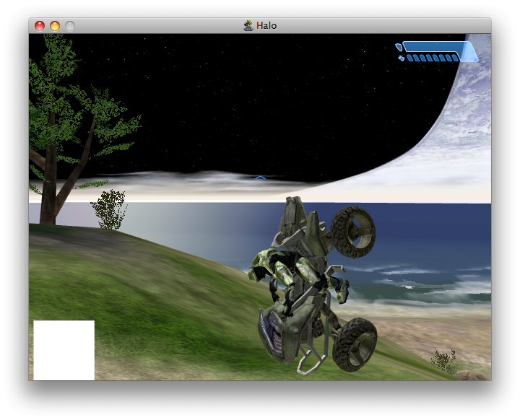Click the blue shield bar in HUD

(435, 46)
